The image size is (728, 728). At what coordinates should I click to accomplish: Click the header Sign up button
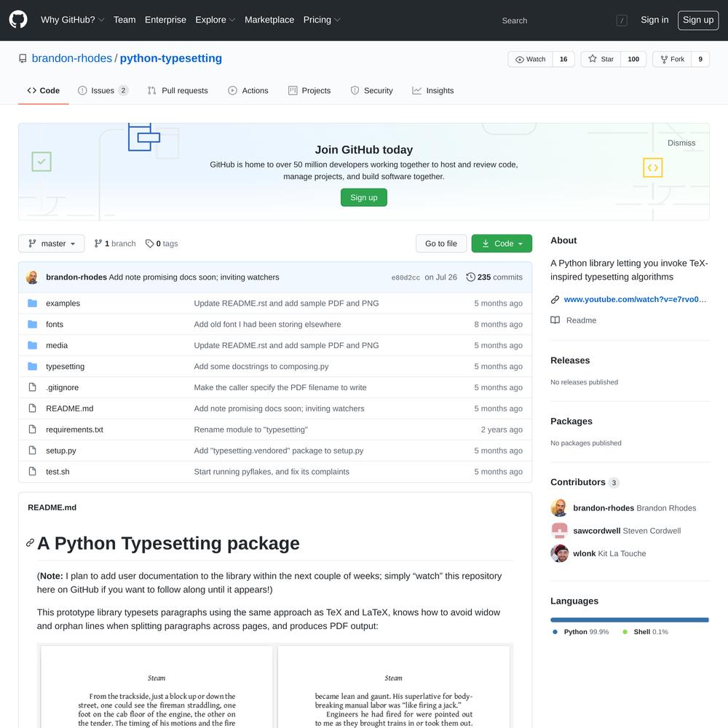pos(698,20)
